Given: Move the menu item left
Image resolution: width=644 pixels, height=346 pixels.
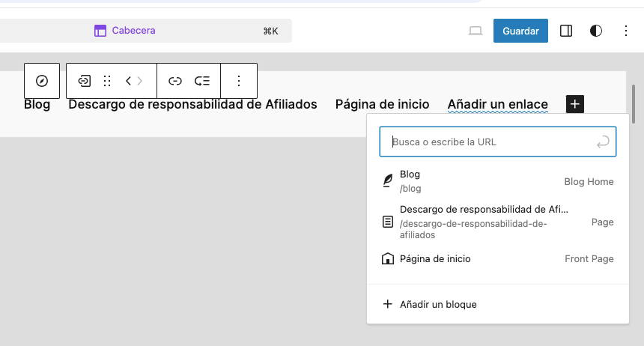Looking at the screenshot, I should pyautogui.click(x=129, y=81).
